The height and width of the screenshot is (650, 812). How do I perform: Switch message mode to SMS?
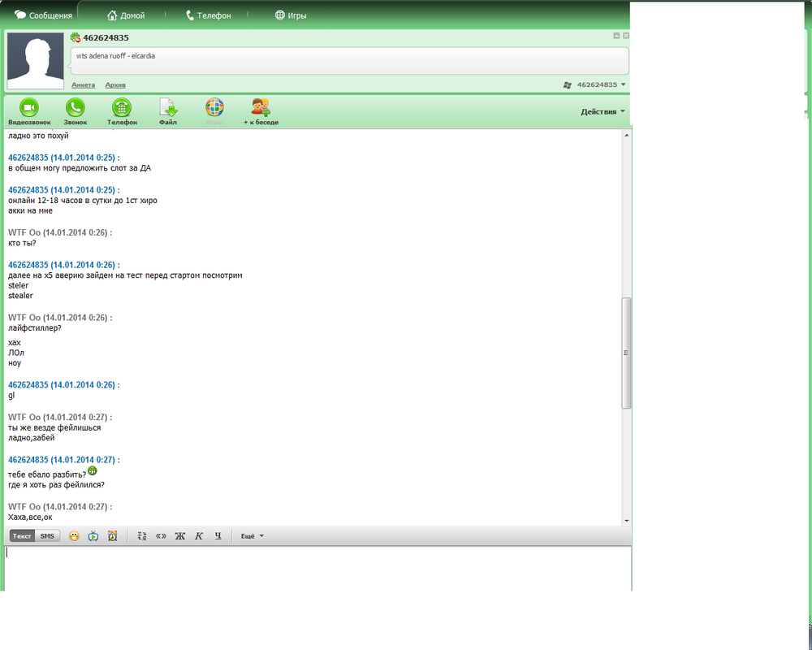48,536
